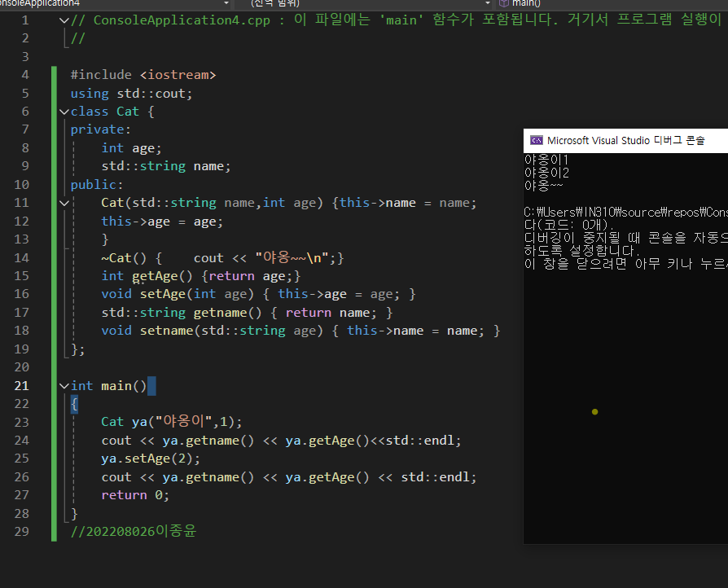This screenshot has height=588, width=728.
Task: Click the debug console window icon
Action: [x=537, y=140]
